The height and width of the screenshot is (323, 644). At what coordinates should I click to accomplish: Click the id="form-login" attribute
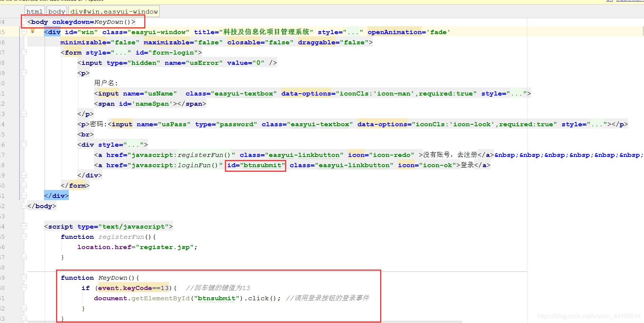pos(167,53)
